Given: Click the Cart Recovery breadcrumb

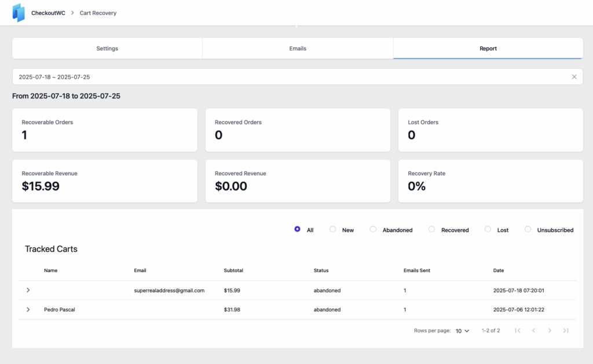Looking at the screenshot, I should [98, 13].
